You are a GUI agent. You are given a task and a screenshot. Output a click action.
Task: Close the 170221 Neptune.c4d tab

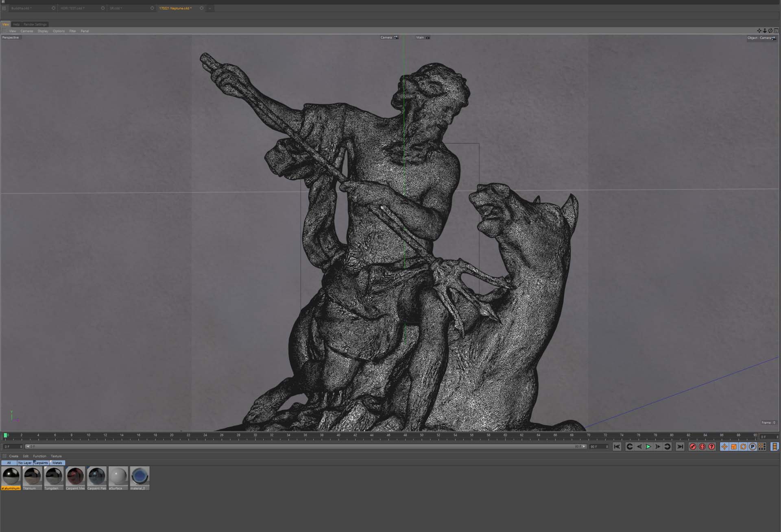[201, 8]
